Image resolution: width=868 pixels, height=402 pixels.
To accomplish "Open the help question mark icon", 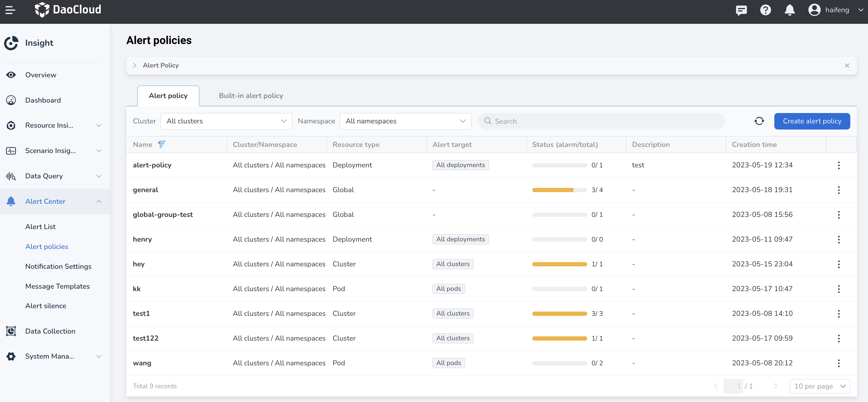I will click(765, 10).
